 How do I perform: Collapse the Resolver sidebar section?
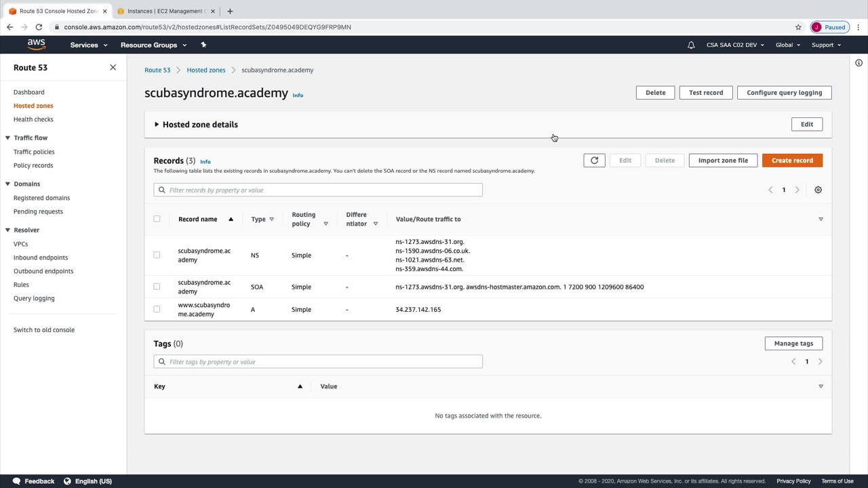[7, 230]
